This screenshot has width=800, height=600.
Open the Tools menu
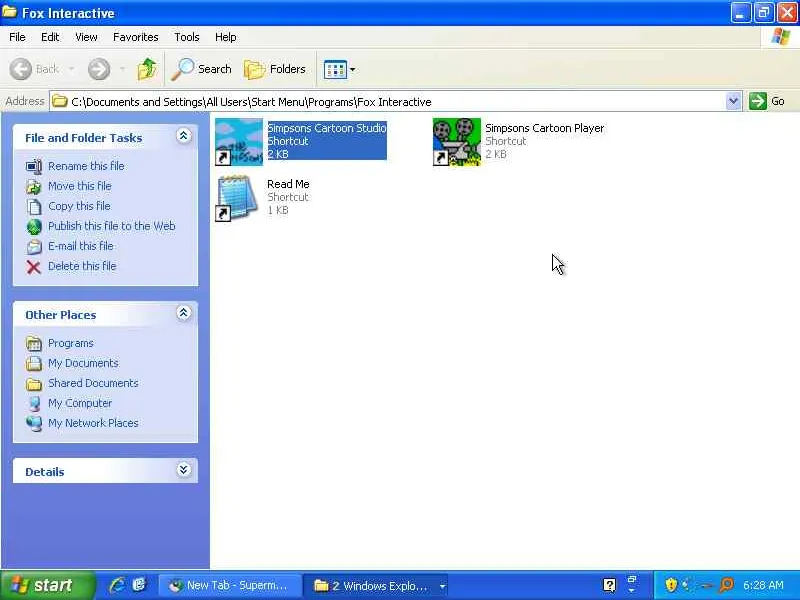pyautogui.click(x=187, y=37)
